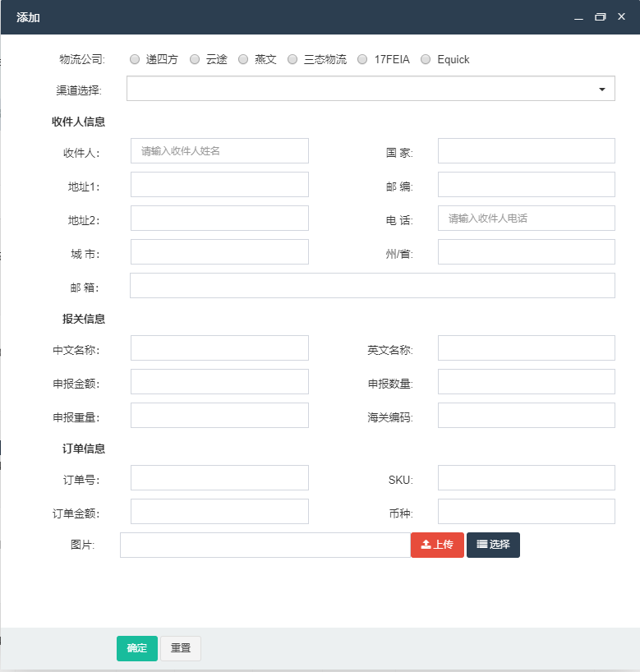Screen dimensions: 640x672
Task: Click the 物流公司 label
Action: click(x=82, y=59)
